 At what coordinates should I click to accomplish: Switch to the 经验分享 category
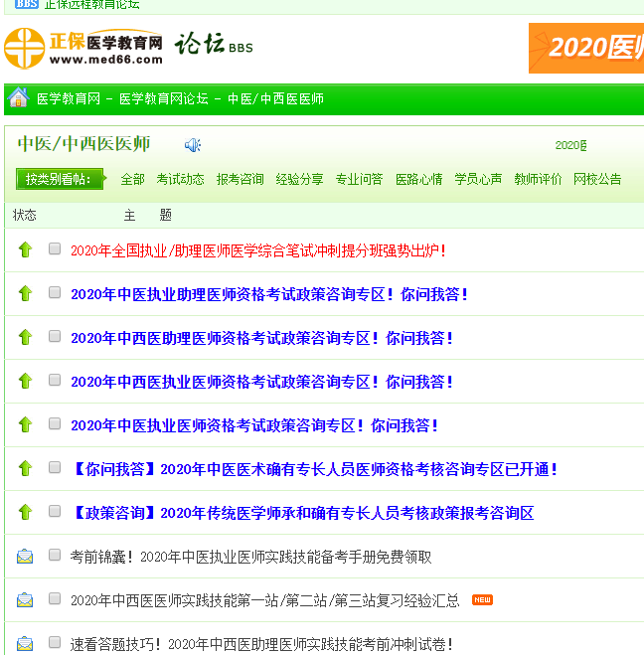point(299,179)
